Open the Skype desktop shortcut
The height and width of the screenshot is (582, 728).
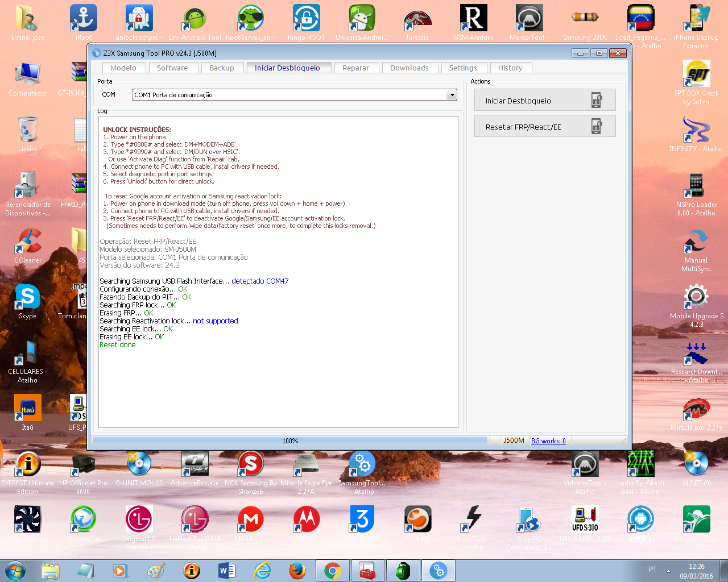[x=27, y=301]
